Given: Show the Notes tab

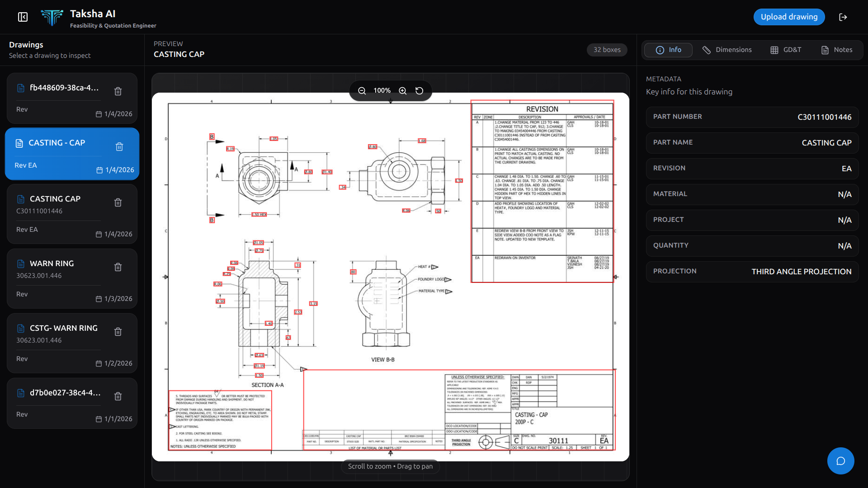Looking at the screenshot, I should pos(836,50).
